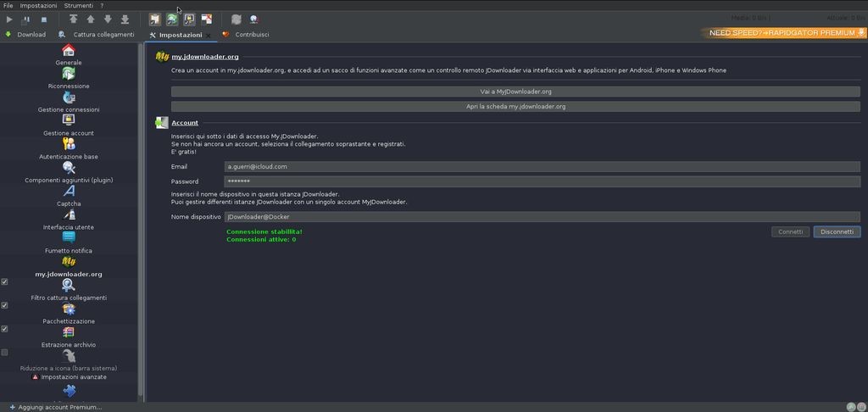This screenshot has width=868, height=412.
Task: Open Captcha settings section
Action: [x=69, y=197]
